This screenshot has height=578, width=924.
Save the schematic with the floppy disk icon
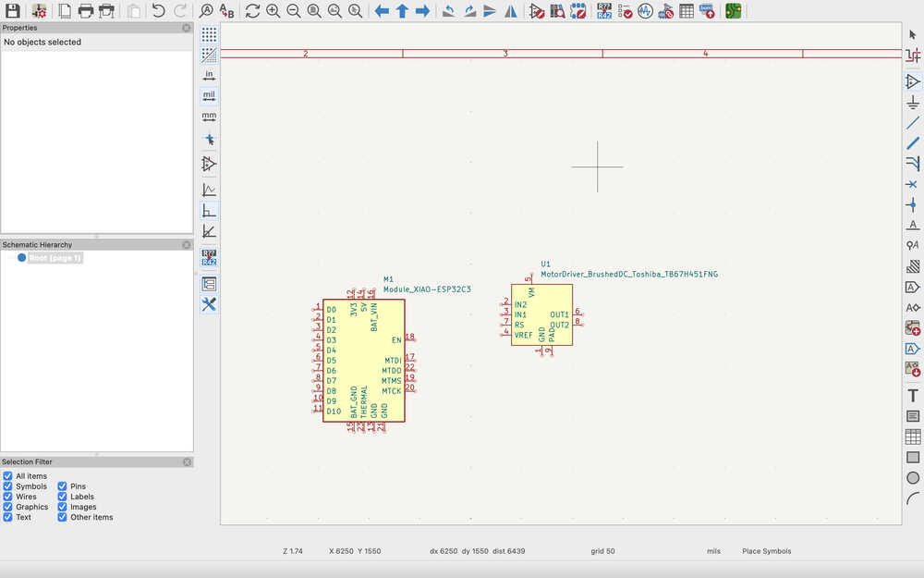[13, 11]
